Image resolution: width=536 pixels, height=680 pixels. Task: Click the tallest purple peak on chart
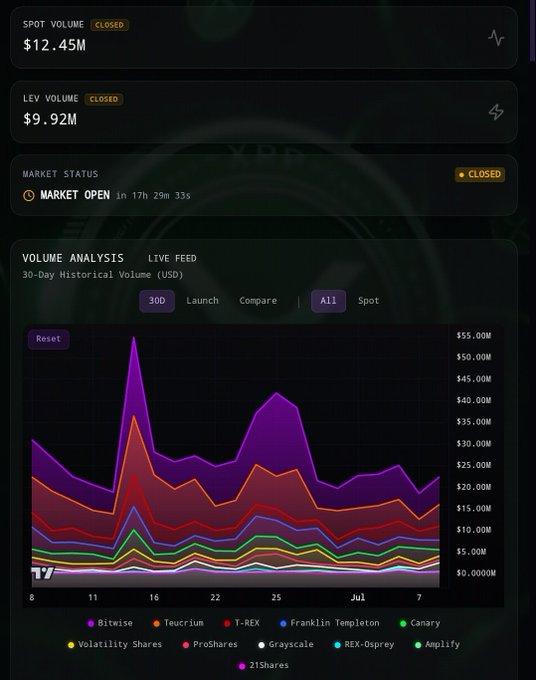click(134, 339)
